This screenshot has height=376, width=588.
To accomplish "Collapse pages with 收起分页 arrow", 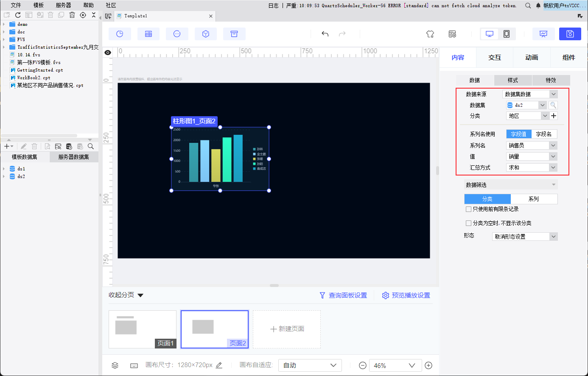I will [x=140, y=295].
